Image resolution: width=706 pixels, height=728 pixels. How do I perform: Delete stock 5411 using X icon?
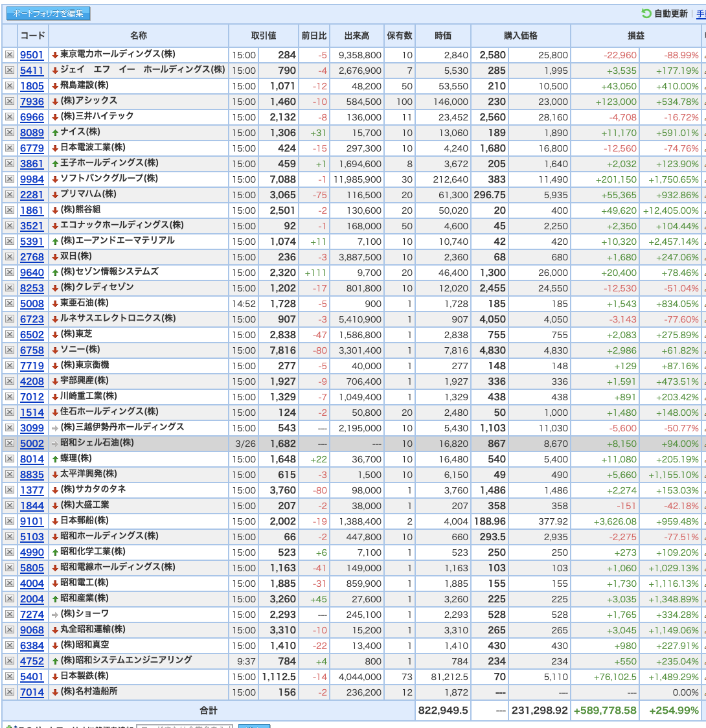[x=9, y=70]
